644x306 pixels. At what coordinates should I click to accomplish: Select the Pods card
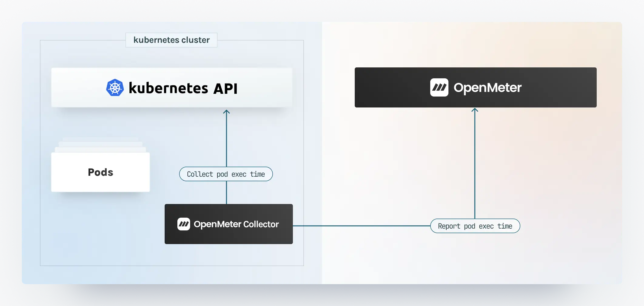(100, 172)
